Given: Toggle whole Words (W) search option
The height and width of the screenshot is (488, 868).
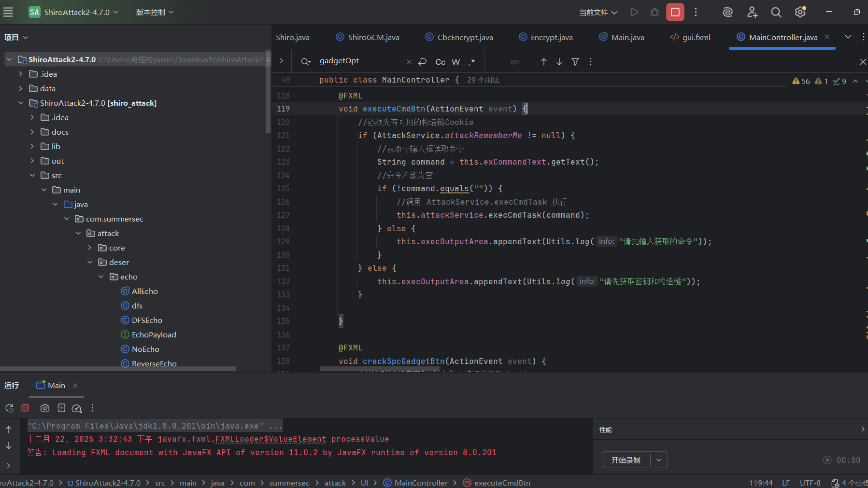Looking at the screenshot, I should 455,62.
